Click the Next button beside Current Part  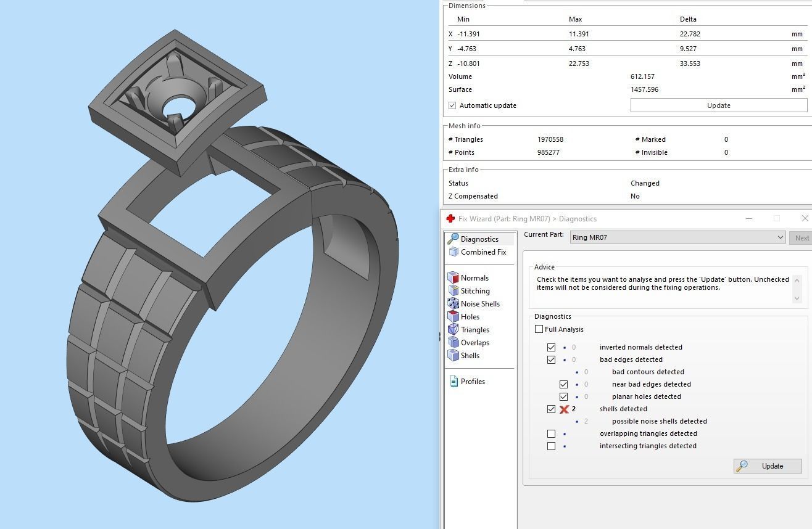(x=801, y=237)
